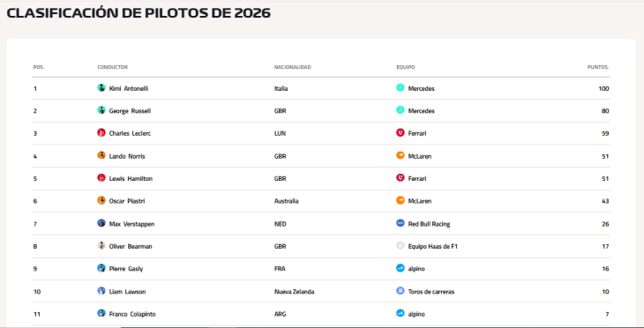Click Franco Colapinto's driver avatar icon
Screen dimensions: 644x328
coord(101,313)
